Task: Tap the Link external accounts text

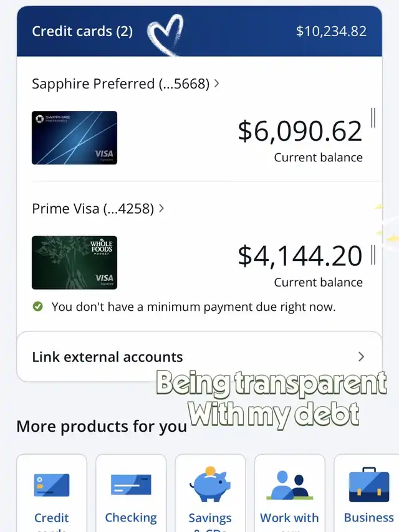Action: [107, 357]
